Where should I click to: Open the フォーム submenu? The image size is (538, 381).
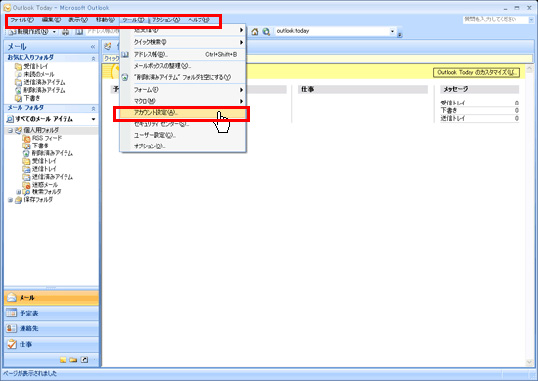(183, 90)
